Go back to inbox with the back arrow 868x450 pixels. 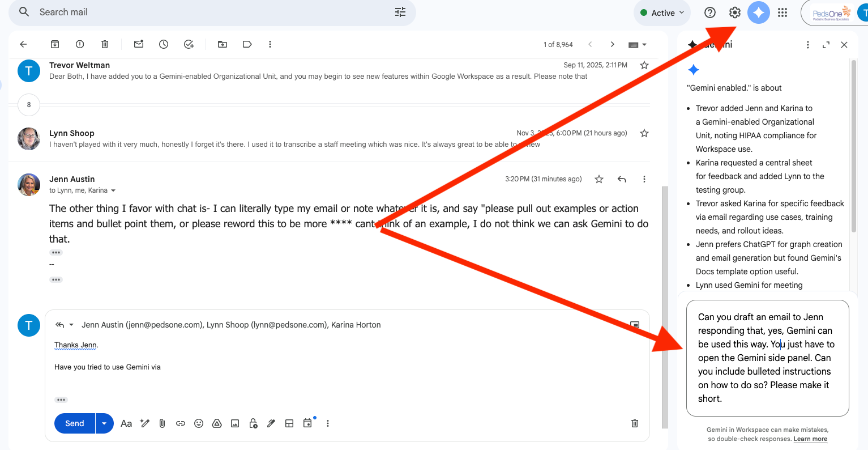[23, 44]
